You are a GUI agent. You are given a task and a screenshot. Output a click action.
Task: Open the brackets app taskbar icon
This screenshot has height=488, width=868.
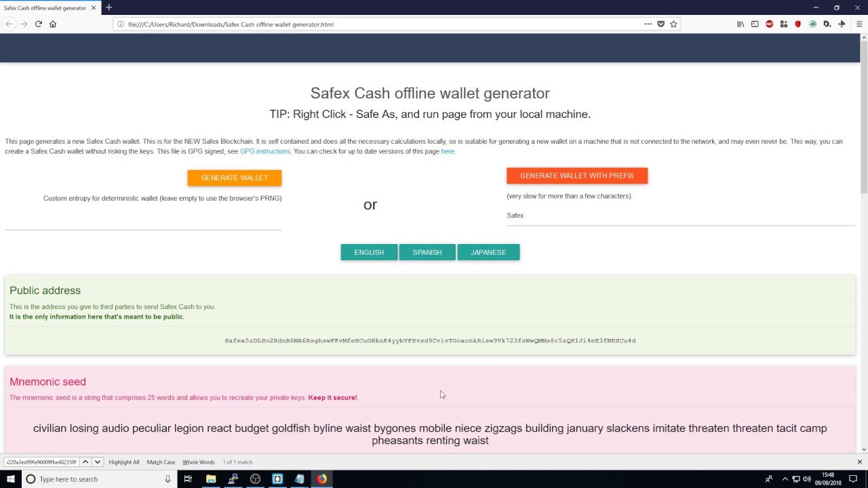click(x=277, y=479)
